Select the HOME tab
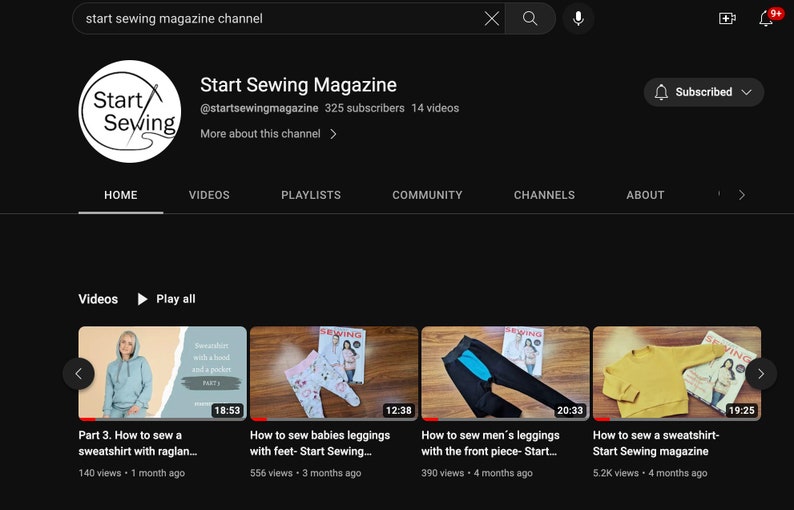The image size is (794, 510). pos(121,195)
